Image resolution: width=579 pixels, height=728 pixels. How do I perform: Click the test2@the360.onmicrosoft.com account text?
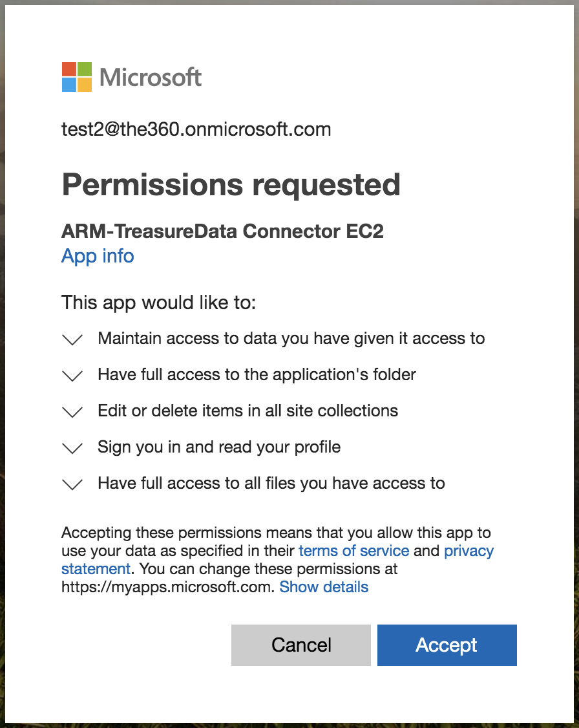pyautogui.click(x=196, y=129)
